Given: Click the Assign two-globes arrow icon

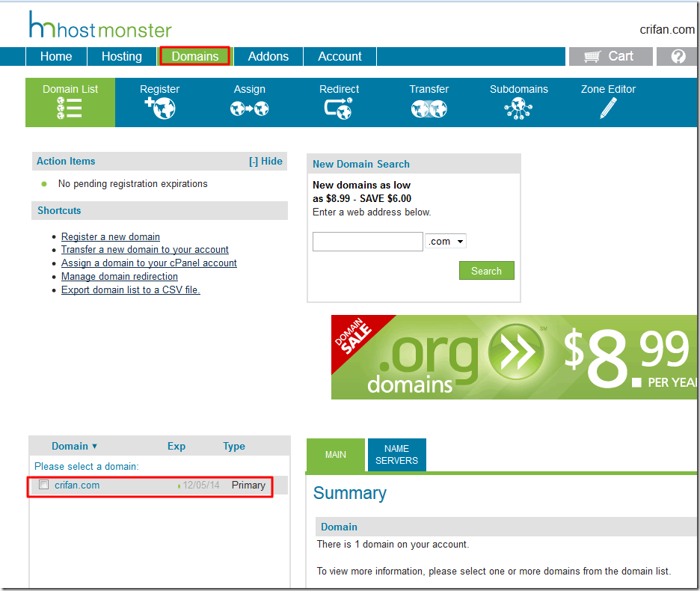Looking at the screenshot, I should coord(250,108).
